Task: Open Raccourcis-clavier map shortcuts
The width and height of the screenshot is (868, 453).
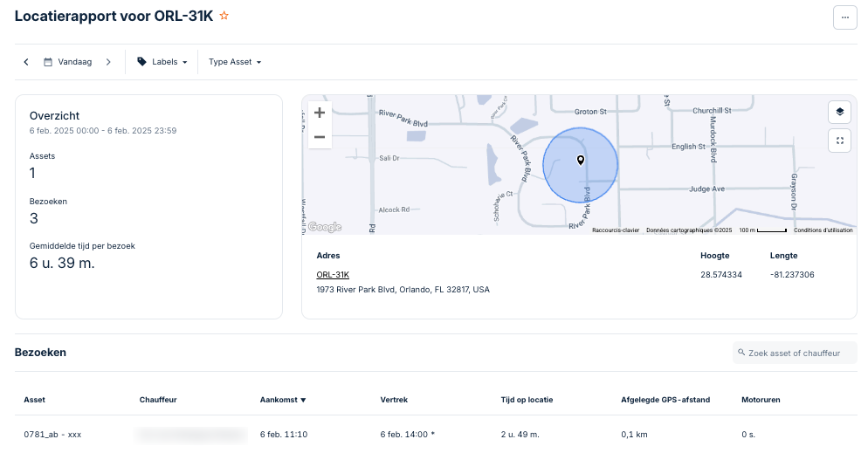Action: 616,230
